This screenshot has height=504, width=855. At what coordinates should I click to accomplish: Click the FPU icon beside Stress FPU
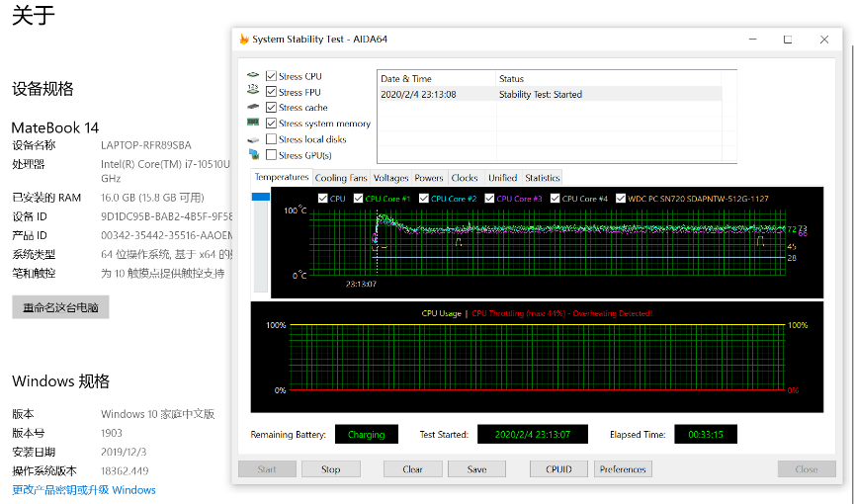[x=253, y=92]
